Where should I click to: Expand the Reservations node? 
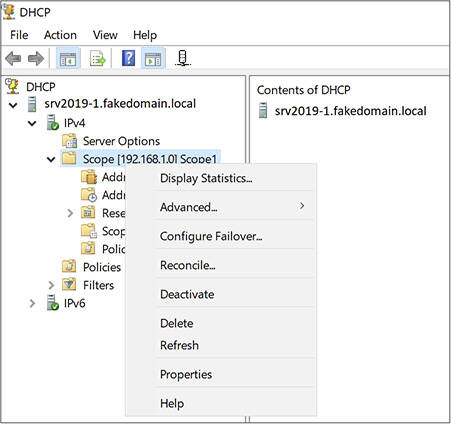coord(70,213)
